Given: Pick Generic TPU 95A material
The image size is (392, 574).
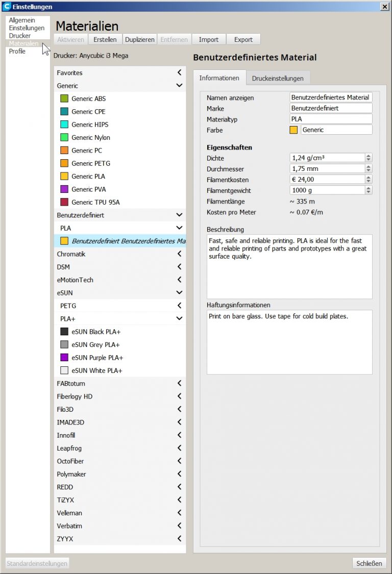Looking at the screenshot, I should (x=95, y=202).
